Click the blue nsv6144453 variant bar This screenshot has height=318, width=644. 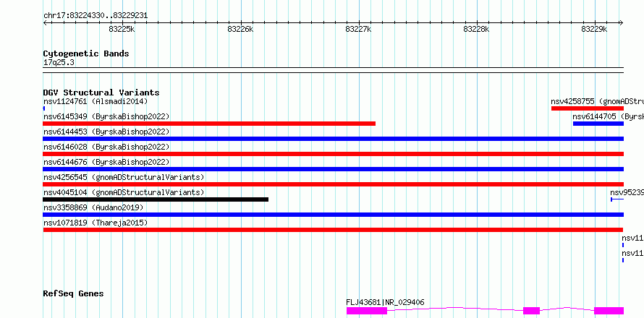(x=334, y=139)
